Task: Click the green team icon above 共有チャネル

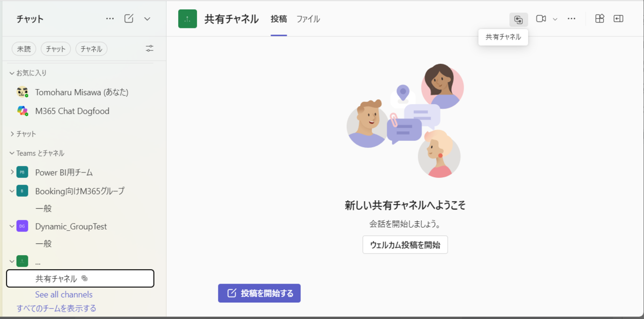Action: [22, 262]
